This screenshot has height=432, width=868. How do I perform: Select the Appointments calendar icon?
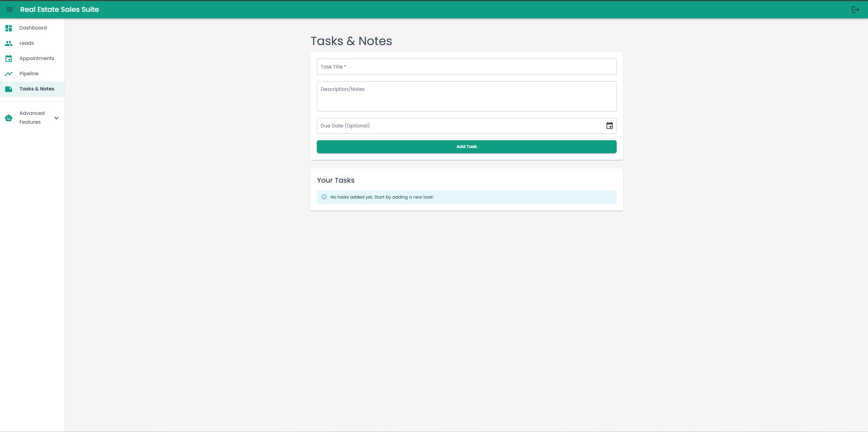pos(8,58)
